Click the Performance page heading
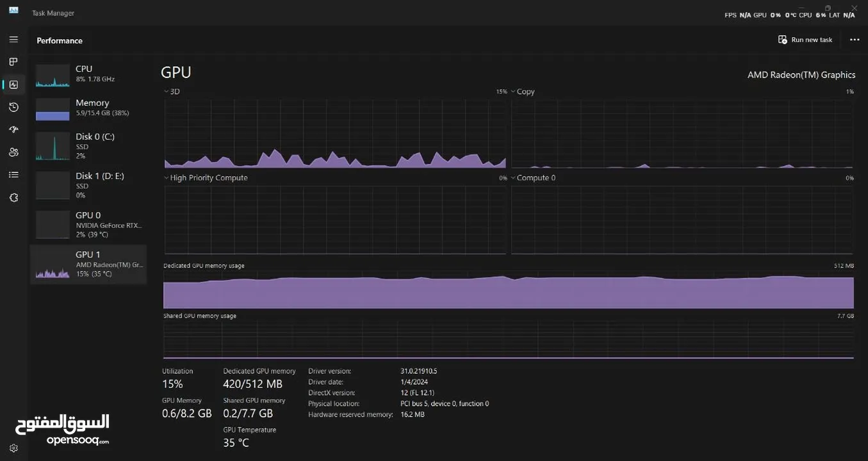 pos(60,40)
